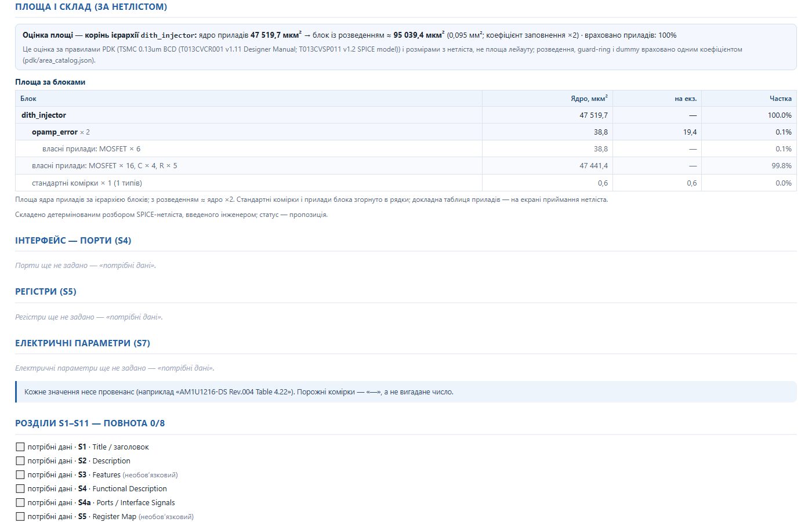The height and width of the screenshot is (522, 812).
Task: Click the 'ІНТЕРФЕЙС — ПОРТИ (S4)' heading
Action: point(73,240)
